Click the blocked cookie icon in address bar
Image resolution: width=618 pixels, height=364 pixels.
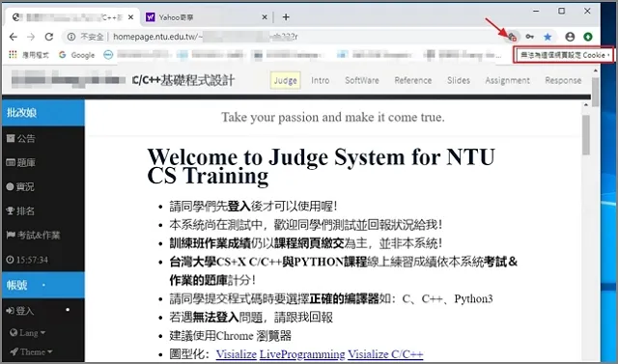click(x=512, y=37)
